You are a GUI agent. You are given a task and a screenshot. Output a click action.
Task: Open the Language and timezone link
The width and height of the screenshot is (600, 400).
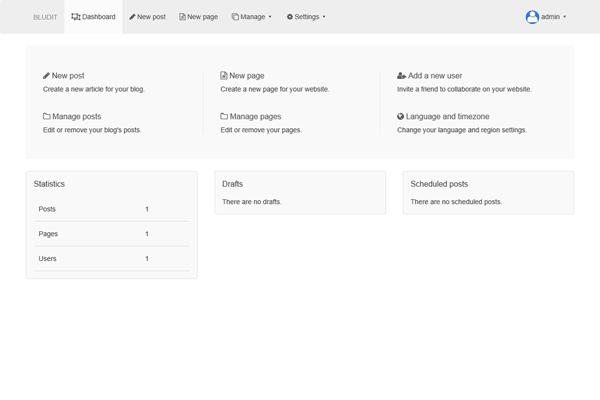pyautogui.click(x=448, y=116)
